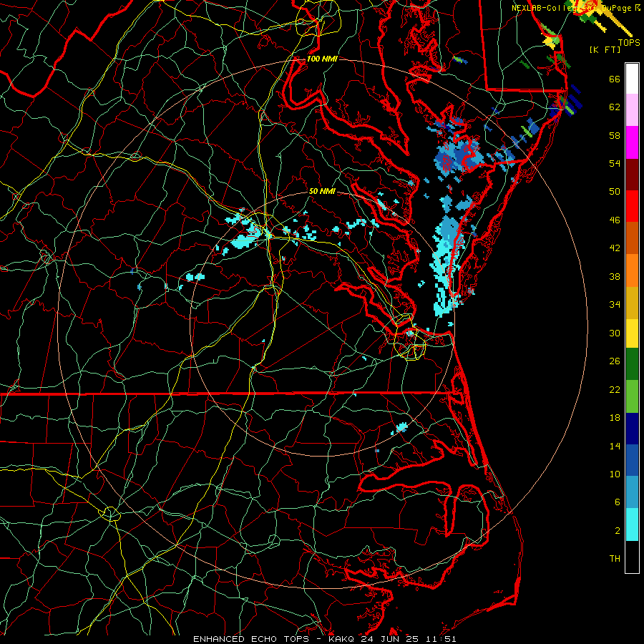The width and height of the screenshot is (644, 644).
Task: Click the "38" legend value
Action: point(615,276)
